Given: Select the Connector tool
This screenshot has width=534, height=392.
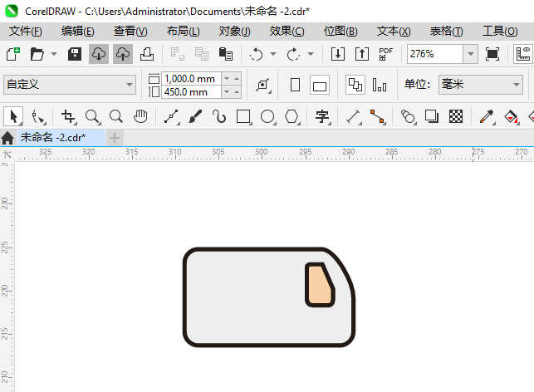Looking at the screenshot, I should (377, 116).
